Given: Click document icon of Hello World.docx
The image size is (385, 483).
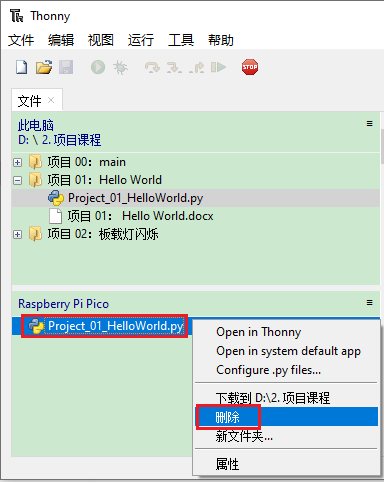Looking at the screenshot, I should pyautogui.click(x=55, y=216).
